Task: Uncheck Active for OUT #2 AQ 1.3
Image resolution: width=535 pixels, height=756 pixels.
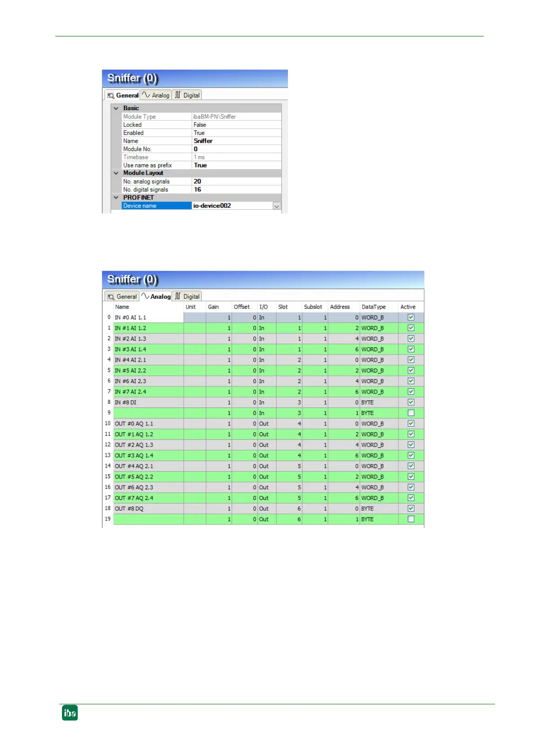Action: click(x=411, y=445)
